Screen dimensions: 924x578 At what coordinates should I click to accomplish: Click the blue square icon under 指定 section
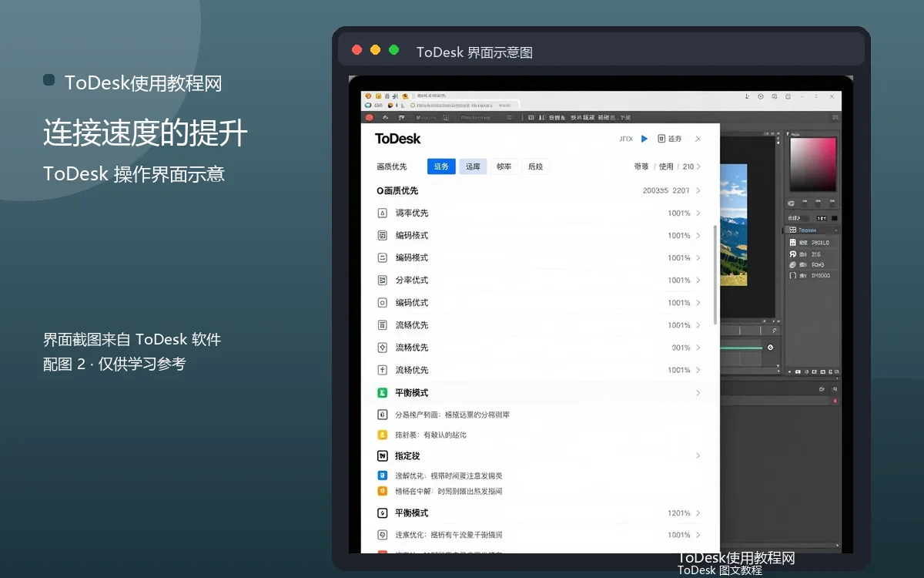(382, 476)
